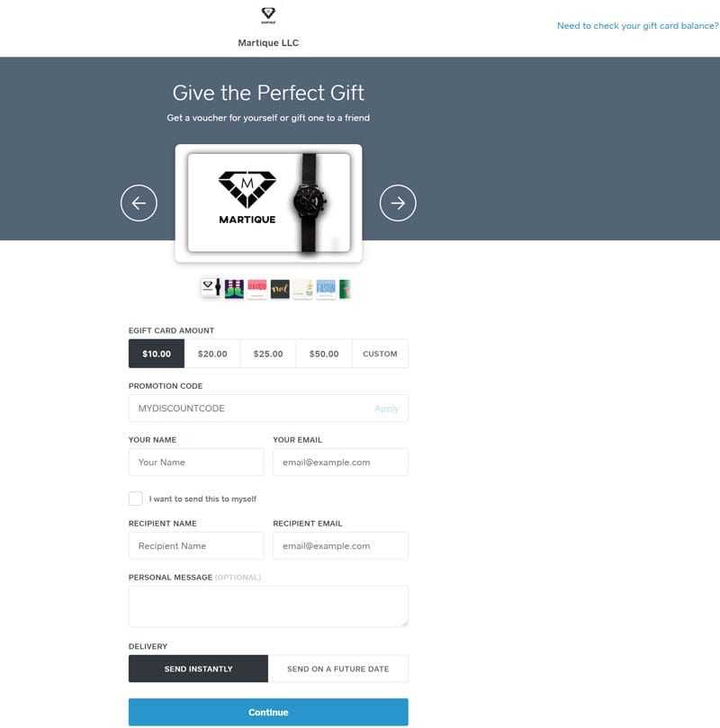Viewport: 720px width, 728px height.
Task: Apply the promotion code
Action: coord(386,409)
